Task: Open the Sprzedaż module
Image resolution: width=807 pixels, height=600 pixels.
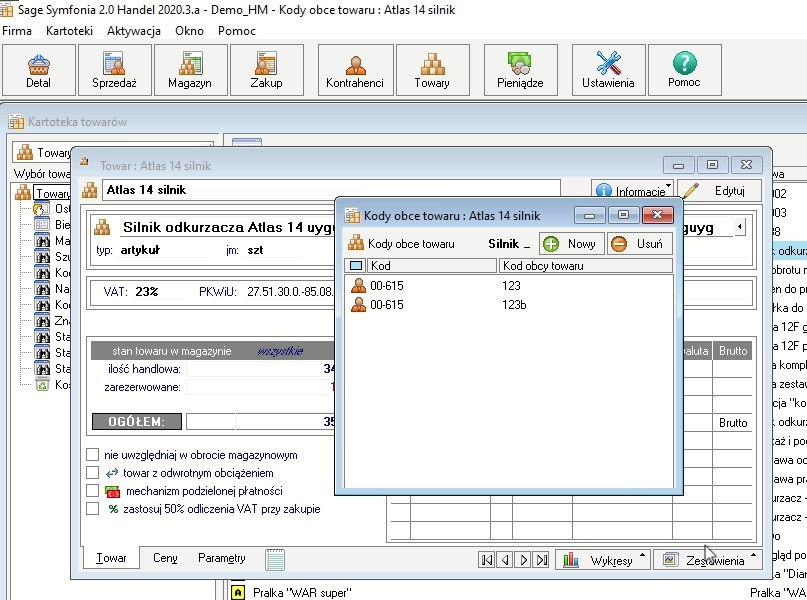Action: [x=115, y=70]
